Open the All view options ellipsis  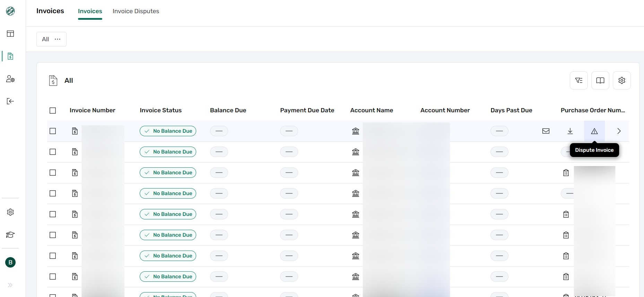58,39
